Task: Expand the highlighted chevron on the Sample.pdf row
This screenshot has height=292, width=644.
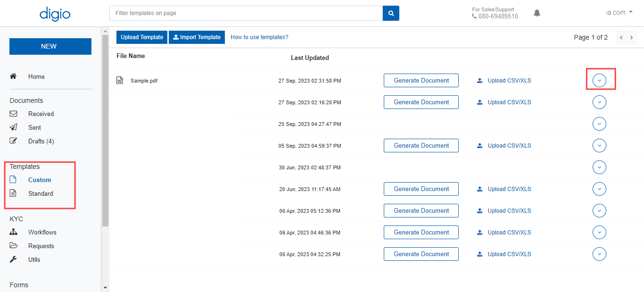Action: [599, 80]
